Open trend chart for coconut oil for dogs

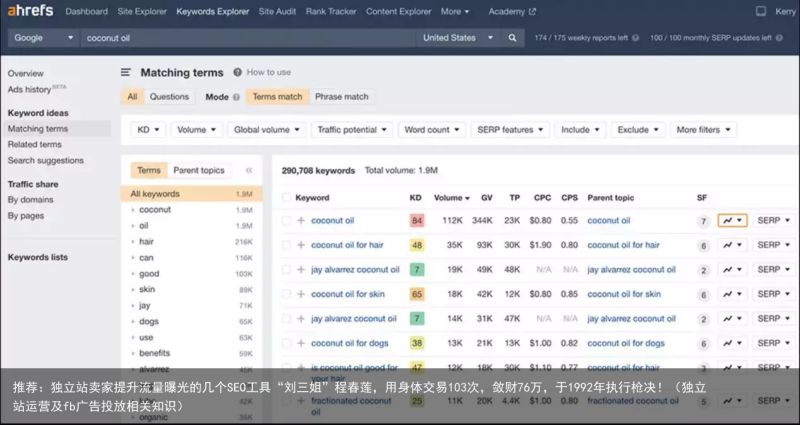tap(733, 343)
